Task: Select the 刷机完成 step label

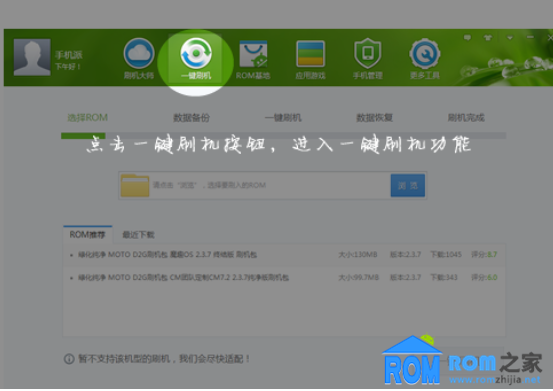Action: pyautogui.click(x=466, y=117)
